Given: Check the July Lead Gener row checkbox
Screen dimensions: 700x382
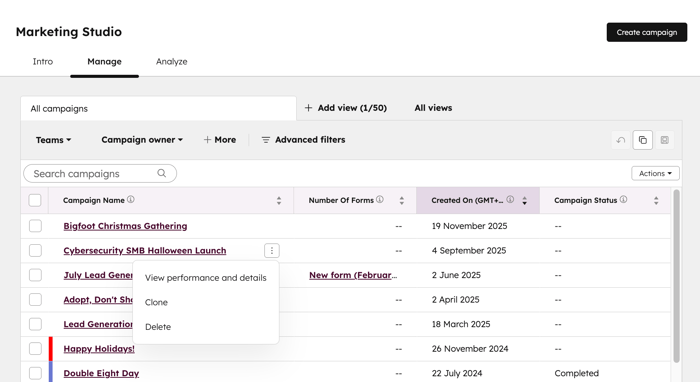Looking at the screenshot, I should click(x=35, y=275).
